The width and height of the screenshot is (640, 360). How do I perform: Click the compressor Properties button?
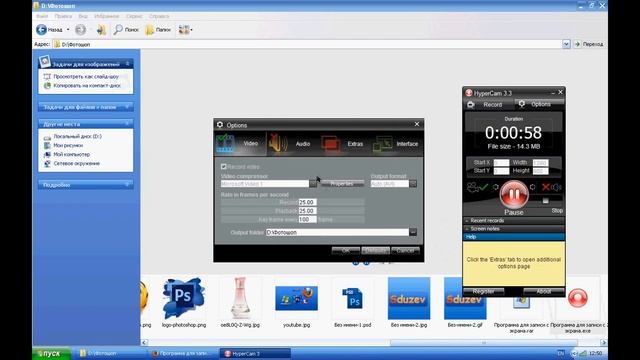(342, 184)
